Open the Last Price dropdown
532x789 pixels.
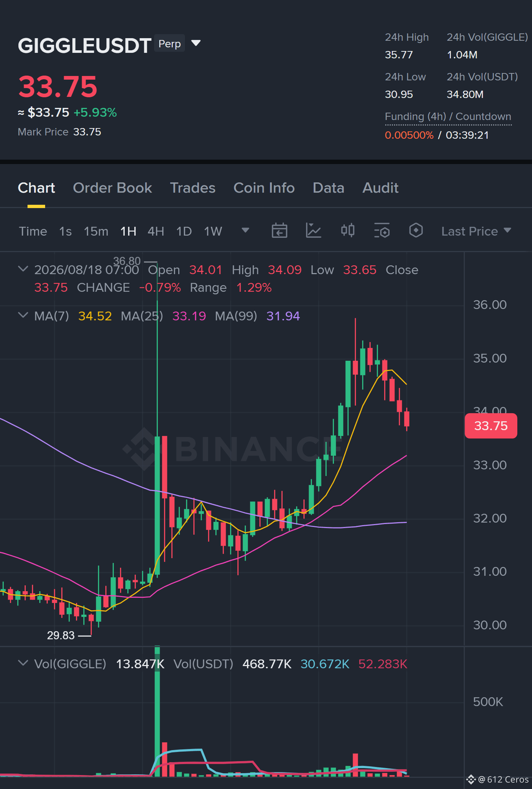[476, 231]
